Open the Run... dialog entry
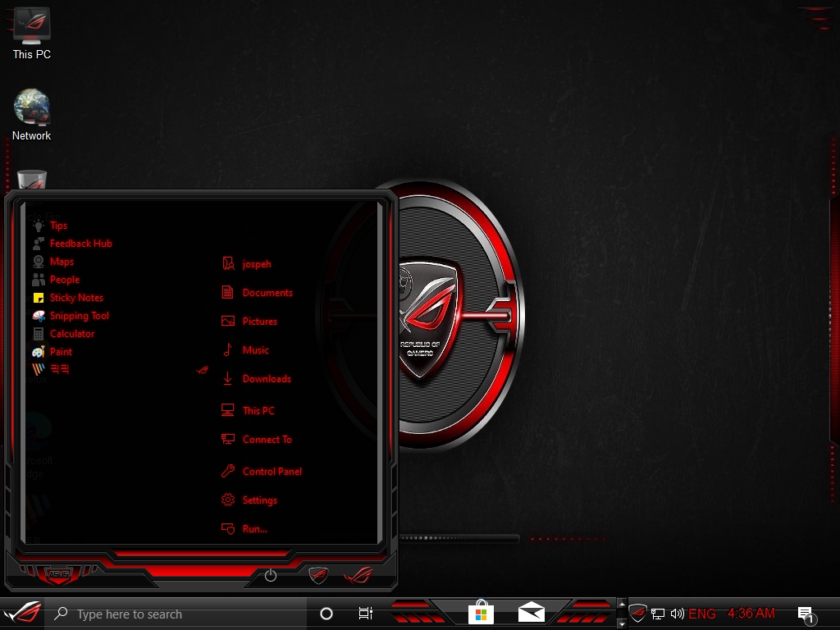 pyautogui.click(x=254, y=529)
